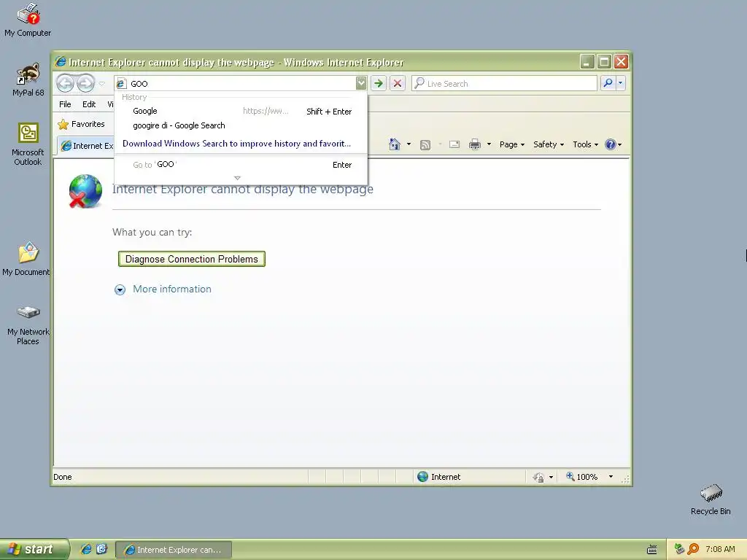Click the Start button

click(34, 549)
